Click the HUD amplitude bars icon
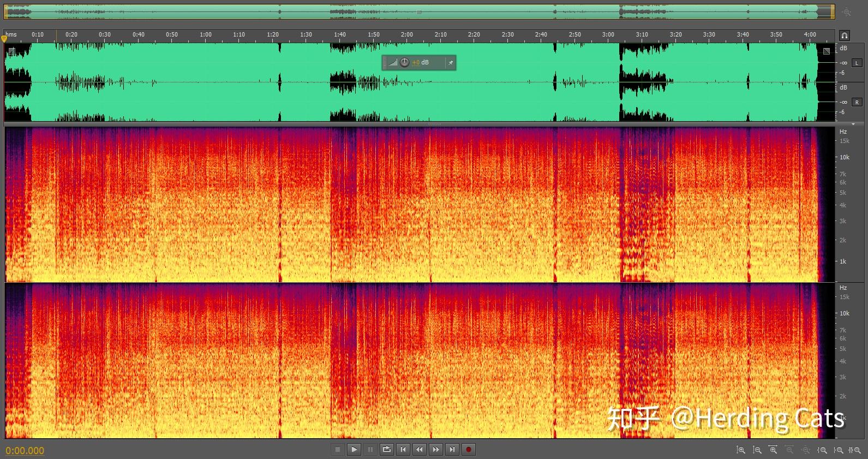The image size is (868, 459). coord(393,63)
